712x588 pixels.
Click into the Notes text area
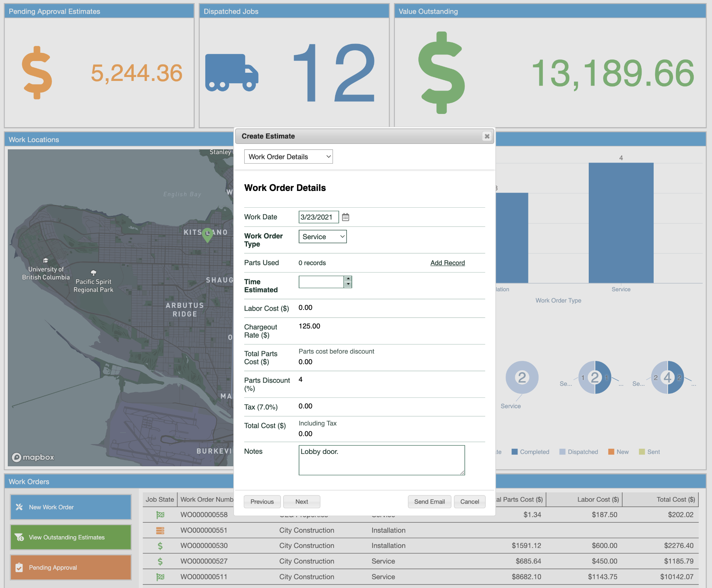[381, 460]
